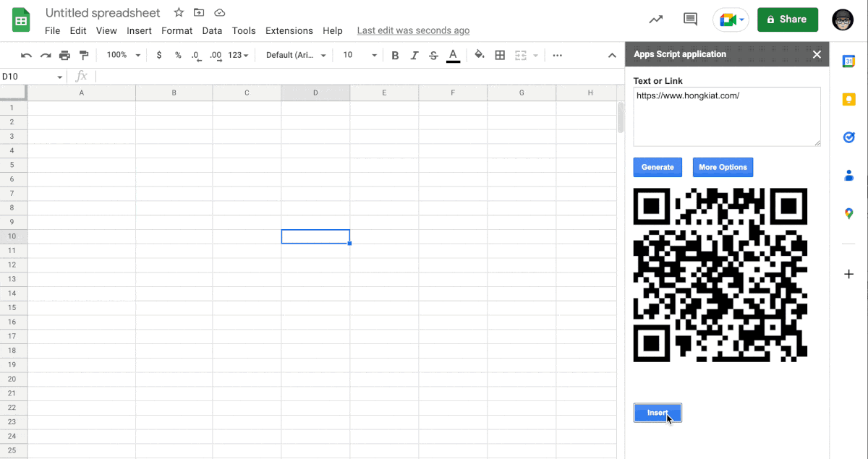The image size is (868, 459).
Task: Open the borders tool
Action: [500, 55]
